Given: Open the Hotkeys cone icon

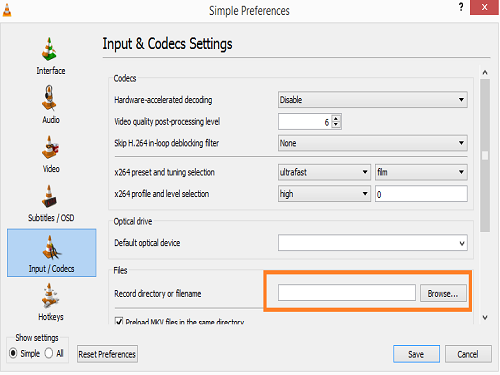Looking at the screenshot, I should [x=50, y=295].
